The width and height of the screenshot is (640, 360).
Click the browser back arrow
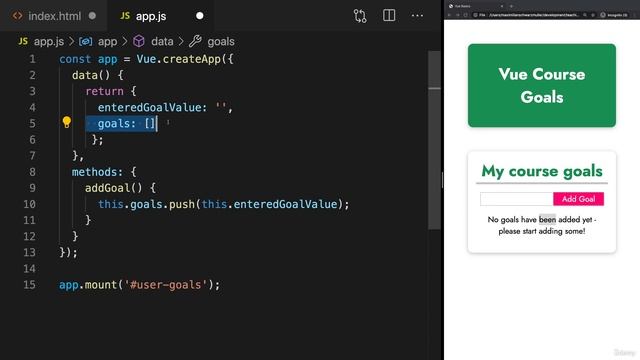point(449,15)
